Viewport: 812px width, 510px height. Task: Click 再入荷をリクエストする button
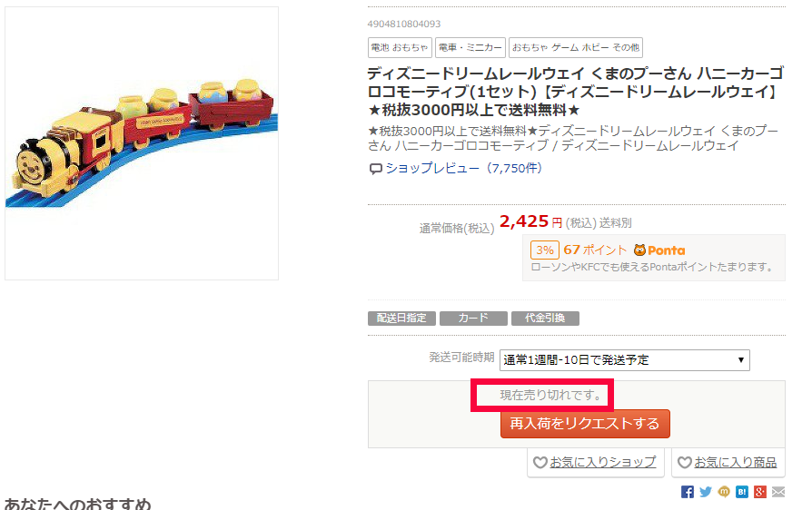(x=585, y=424)
